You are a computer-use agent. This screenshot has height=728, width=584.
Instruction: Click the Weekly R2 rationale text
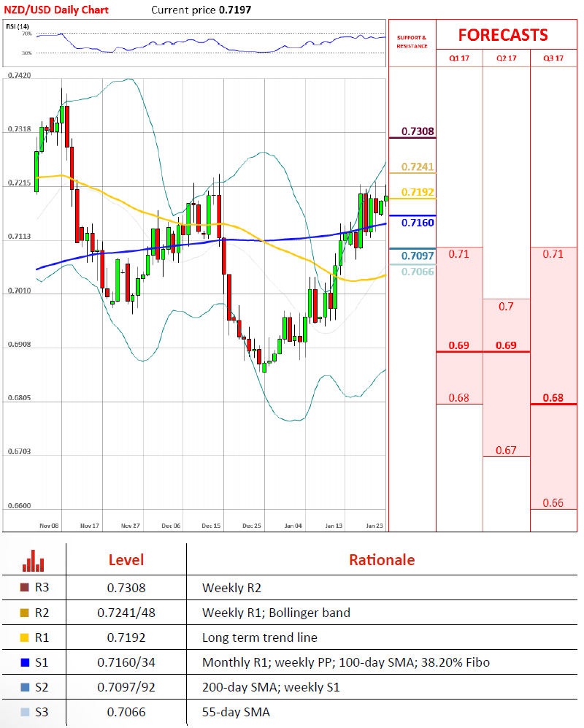coord(231,589)
